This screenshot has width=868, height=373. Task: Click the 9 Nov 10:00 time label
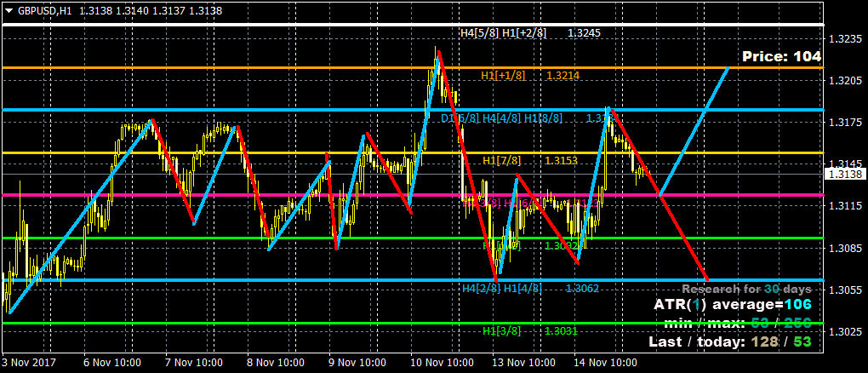358,363
